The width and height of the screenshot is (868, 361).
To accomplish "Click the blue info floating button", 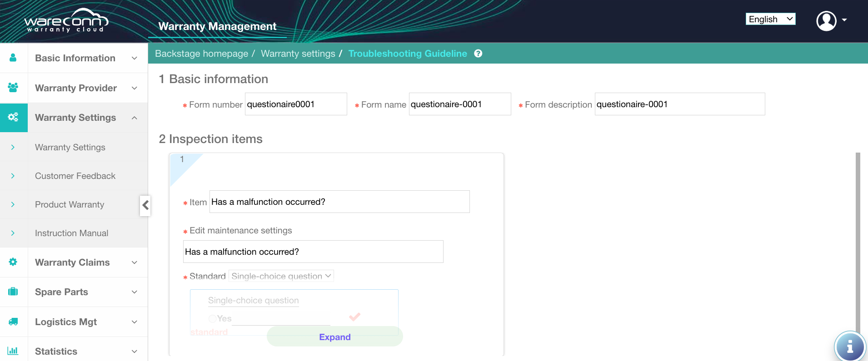I will 849,347.
